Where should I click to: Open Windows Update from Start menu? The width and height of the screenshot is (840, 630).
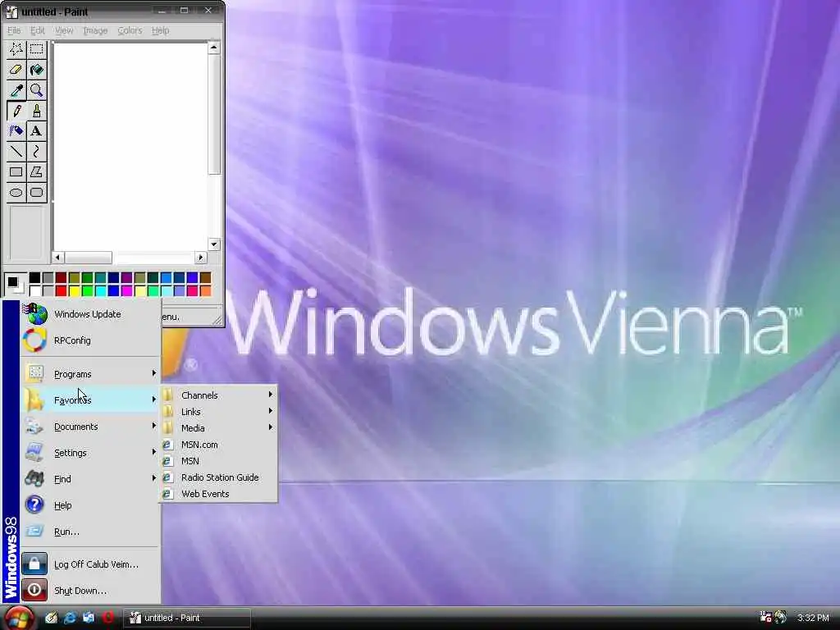[90, 314]
